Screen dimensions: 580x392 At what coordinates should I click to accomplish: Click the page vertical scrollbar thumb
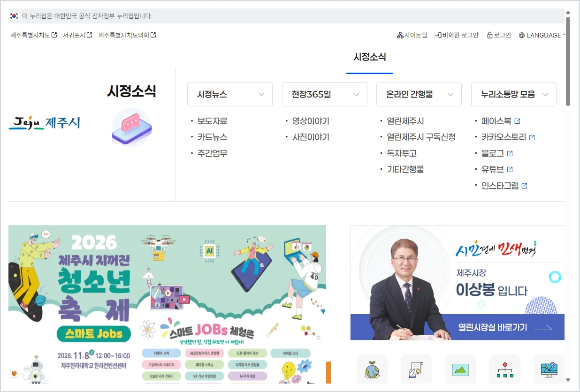click(x=568, y=61)
